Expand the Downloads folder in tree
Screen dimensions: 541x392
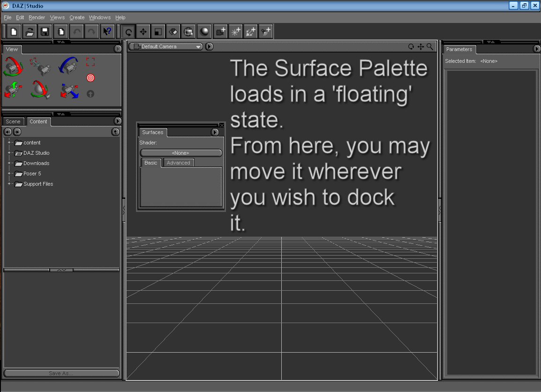[x=9, y=163]
